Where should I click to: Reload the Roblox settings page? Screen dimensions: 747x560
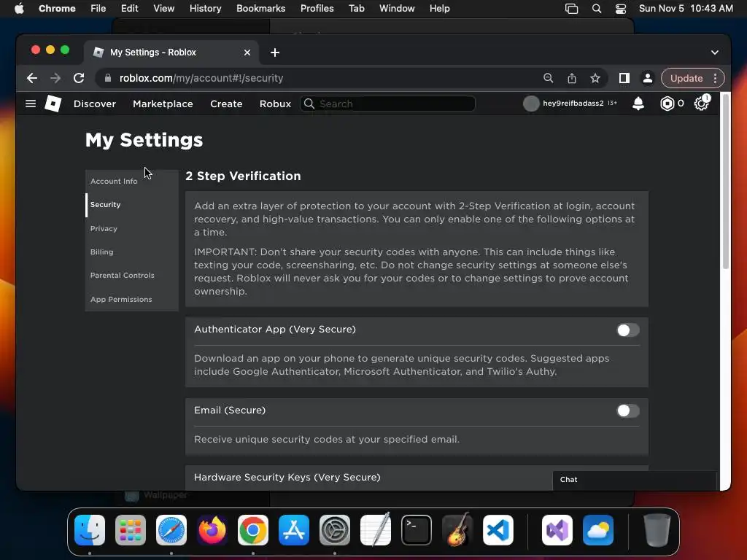click(x=79, y=78)
